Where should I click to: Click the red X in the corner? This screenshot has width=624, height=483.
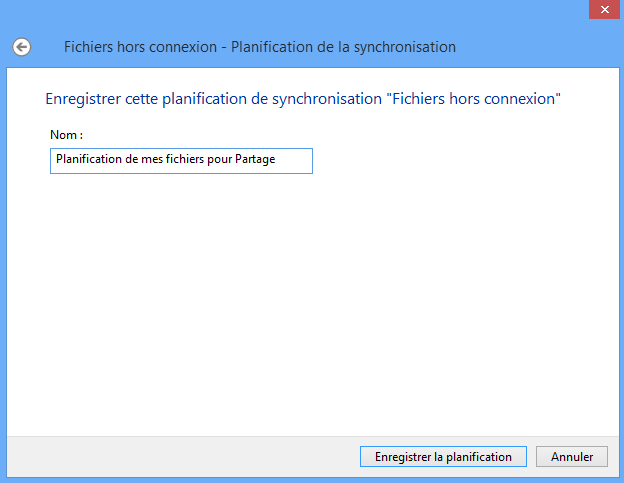[603, 9]
